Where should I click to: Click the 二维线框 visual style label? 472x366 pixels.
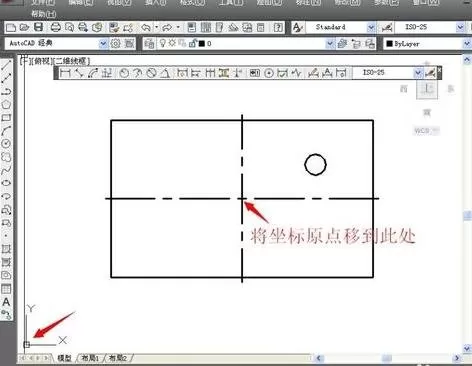[71, 61]
